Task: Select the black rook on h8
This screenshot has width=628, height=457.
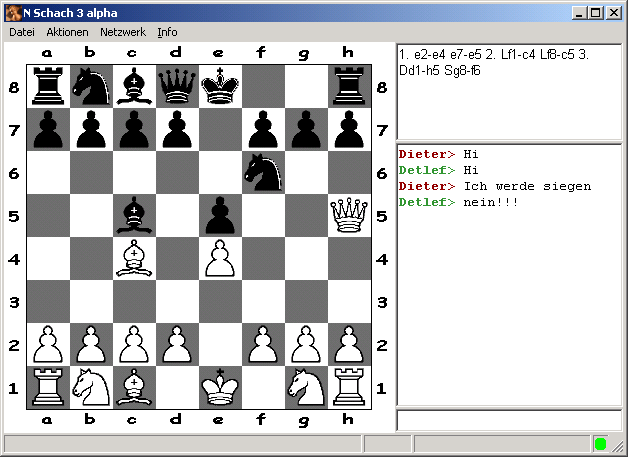Action: [x=349, y=87]
